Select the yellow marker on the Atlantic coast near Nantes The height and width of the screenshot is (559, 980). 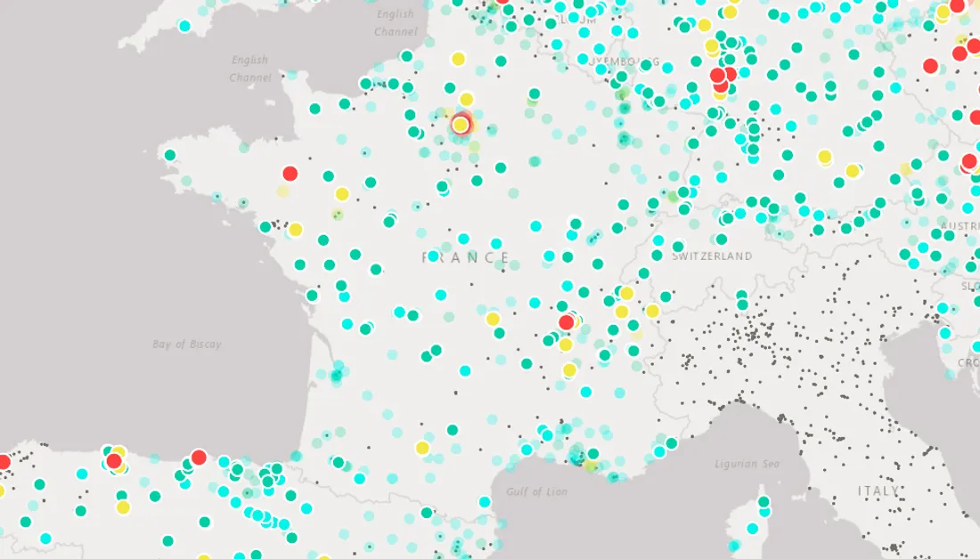295,230
